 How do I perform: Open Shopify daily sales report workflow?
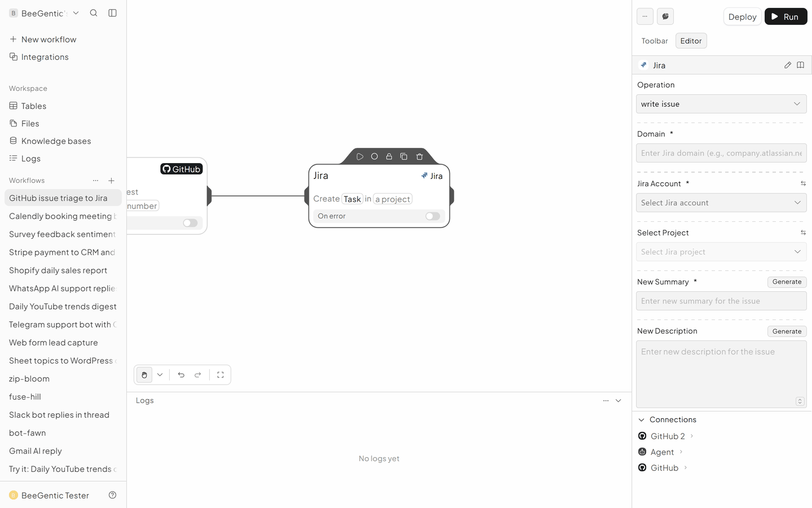(63, 270)
